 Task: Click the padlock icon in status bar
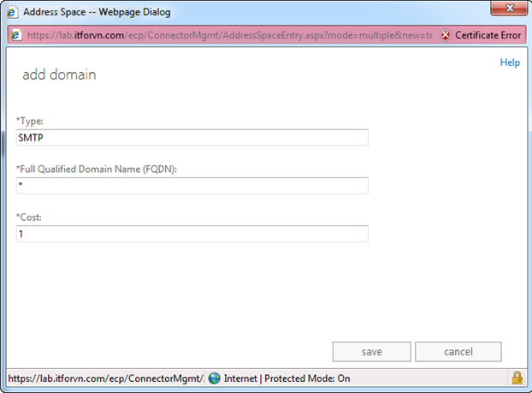516,378
